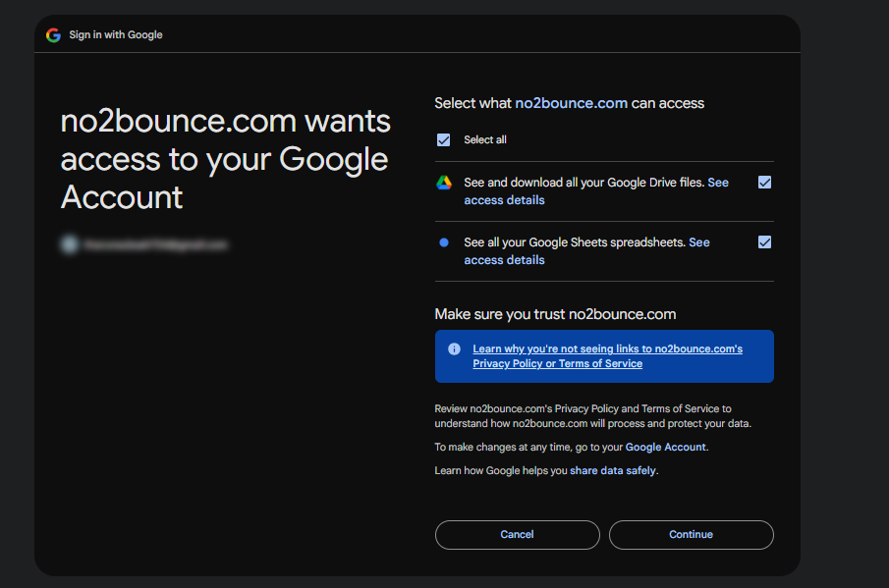Click the blue dot icon beside Sheets permission

[x=444, y=242]
